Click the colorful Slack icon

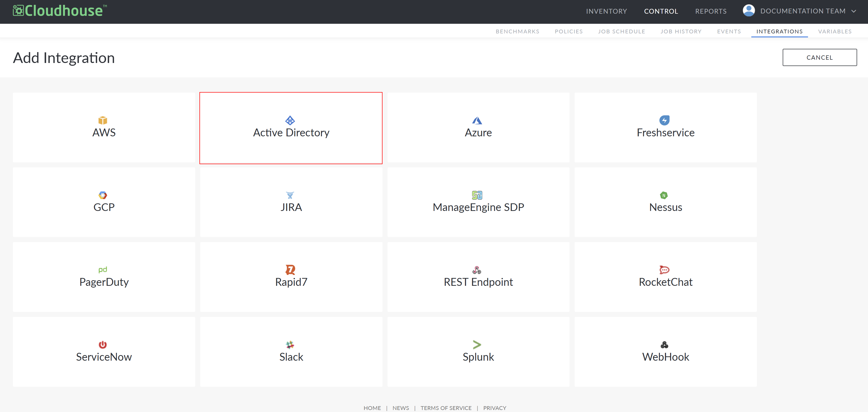tap(290, 344)
